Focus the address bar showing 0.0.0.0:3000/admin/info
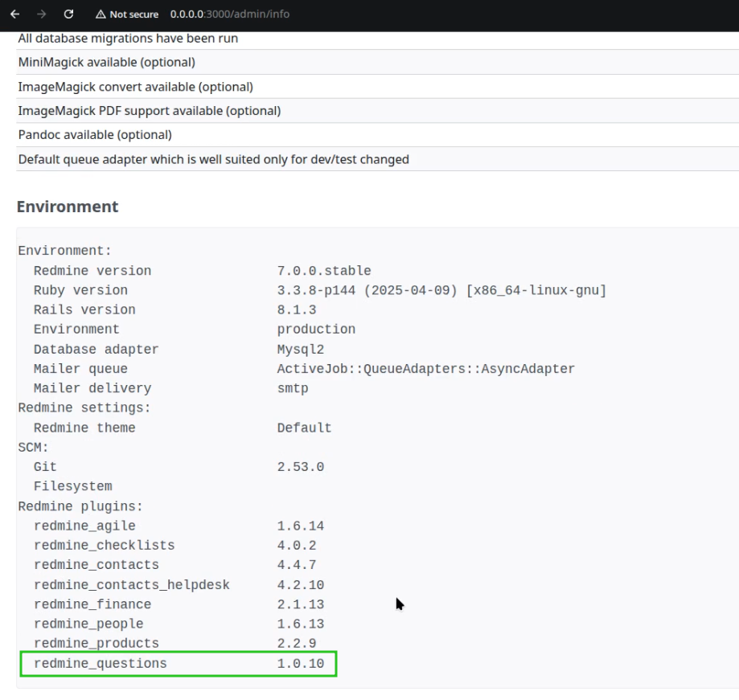The width and height of the screenshot is (739, 700). click(229, 14)
